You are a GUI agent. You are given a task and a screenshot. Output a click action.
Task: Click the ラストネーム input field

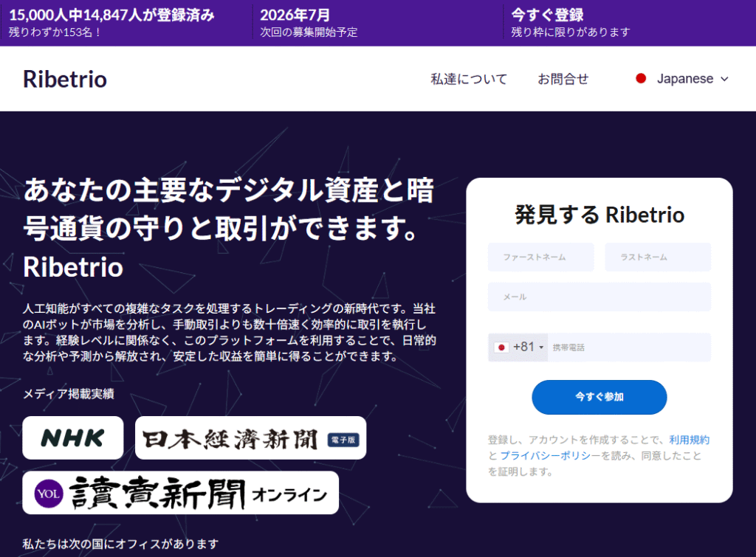657,257
